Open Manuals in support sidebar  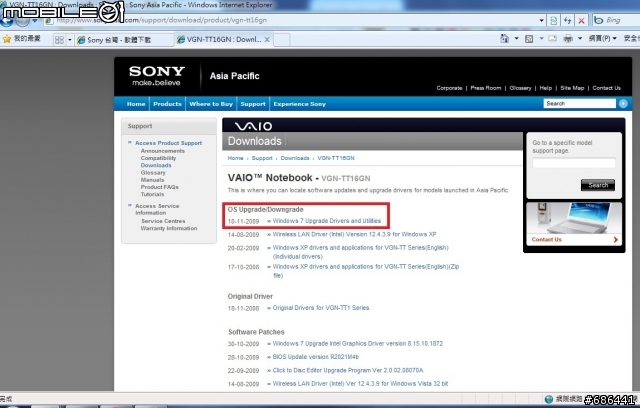[152, 180]
